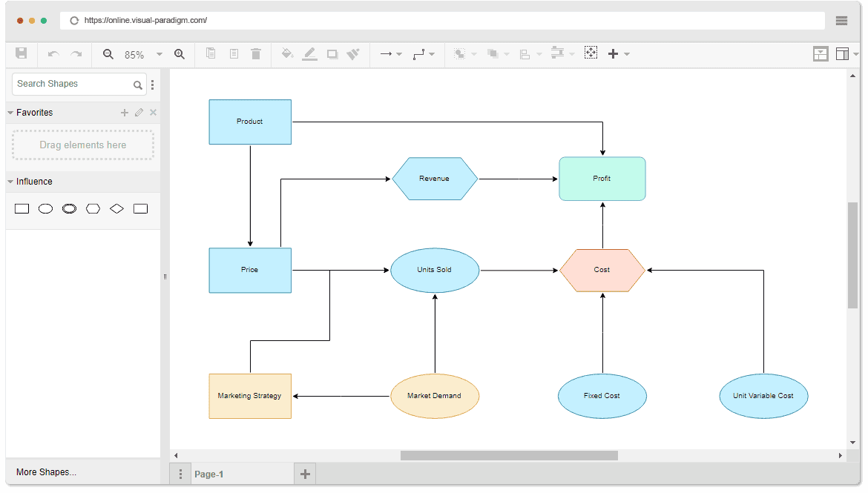Click the Zoom Out magnifier icon
The image size is (868, 493).
(108, 53)
